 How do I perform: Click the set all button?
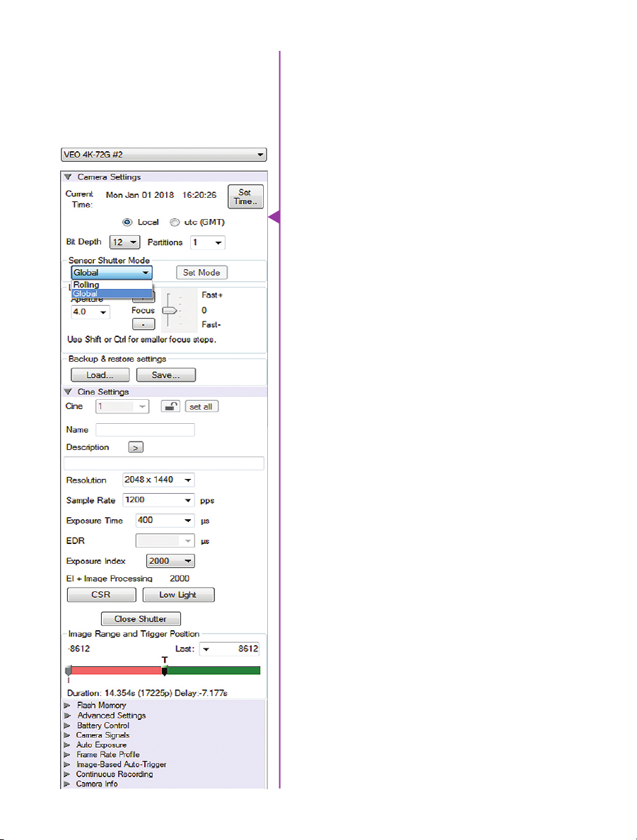[x=201, y=407]
